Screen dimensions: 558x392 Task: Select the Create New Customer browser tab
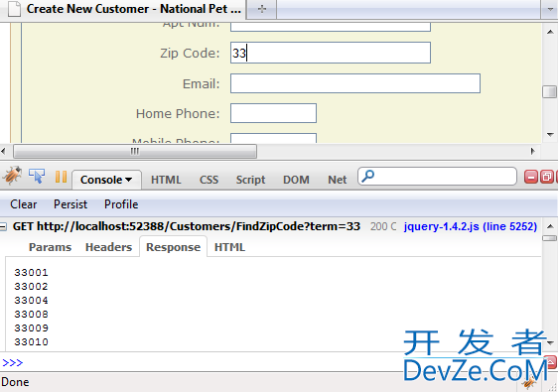(124, 9)
